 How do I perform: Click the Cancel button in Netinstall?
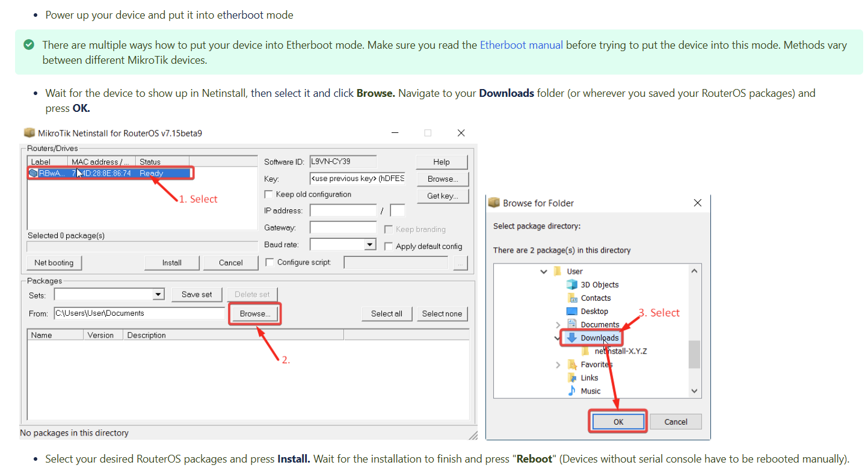click(231, 262)
